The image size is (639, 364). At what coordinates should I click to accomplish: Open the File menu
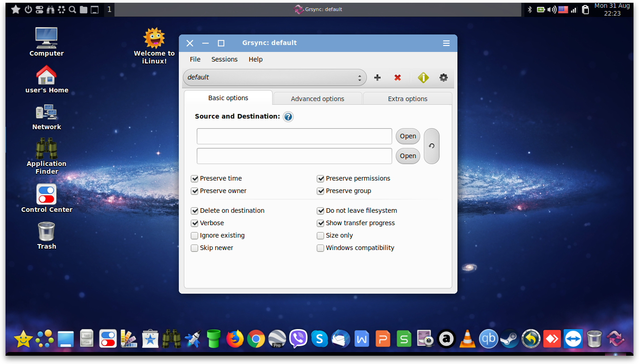pyautogui.click(x=195, y=59)
